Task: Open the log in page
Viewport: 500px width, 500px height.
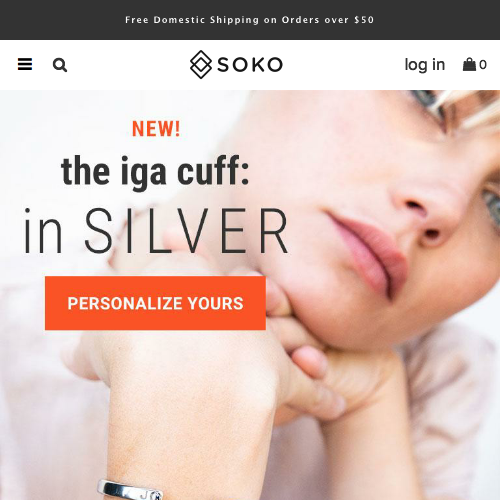Action: pos(425,65)
